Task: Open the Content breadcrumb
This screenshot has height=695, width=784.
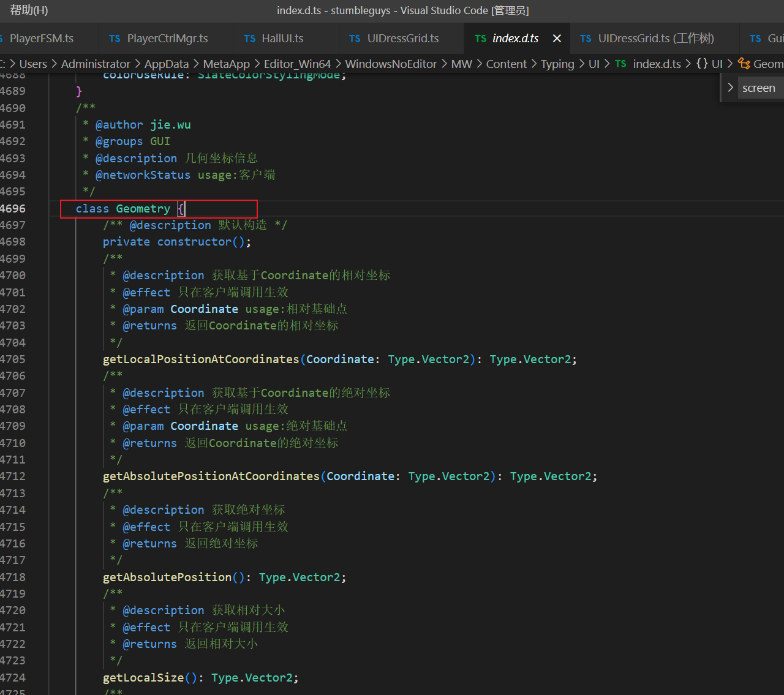Action: click(x=507, y=64)
